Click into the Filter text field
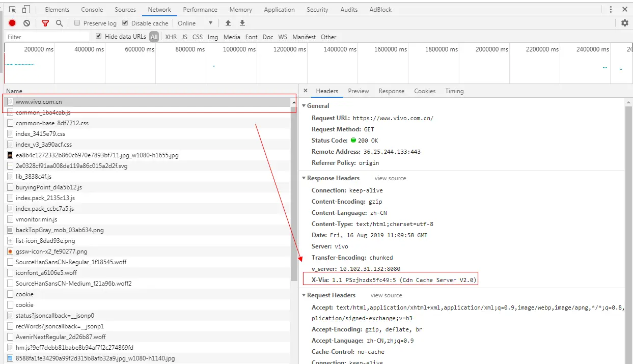The image size is (633, 364). (x=47, y=37)
